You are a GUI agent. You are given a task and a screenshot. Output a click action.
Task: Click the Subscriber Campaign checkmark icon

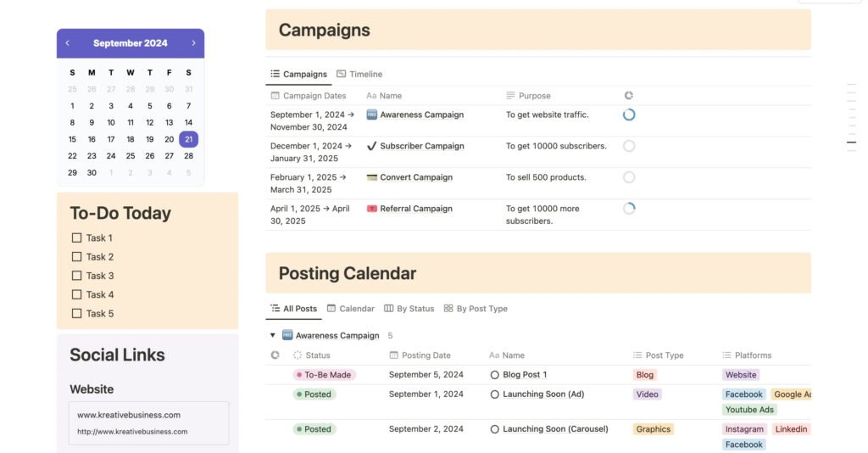coord(371,146)
